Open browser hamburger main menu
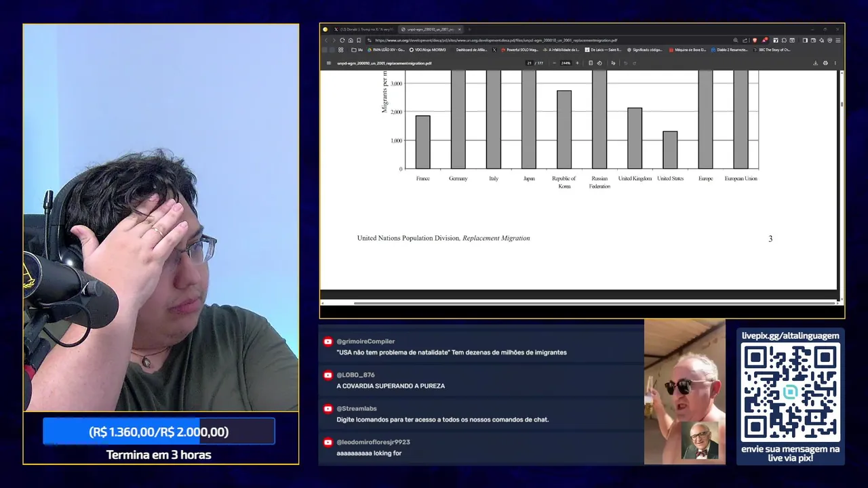 [x=838, y=40]
